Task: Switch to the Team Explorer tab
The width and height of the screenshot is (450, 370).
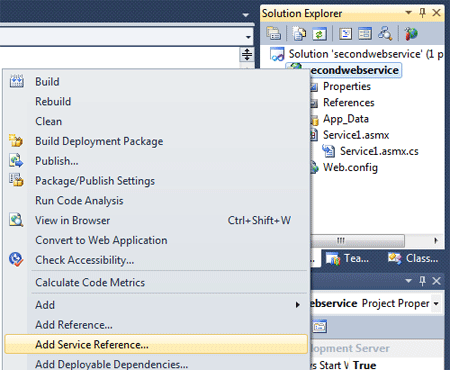Action: [x=347, y=259]
